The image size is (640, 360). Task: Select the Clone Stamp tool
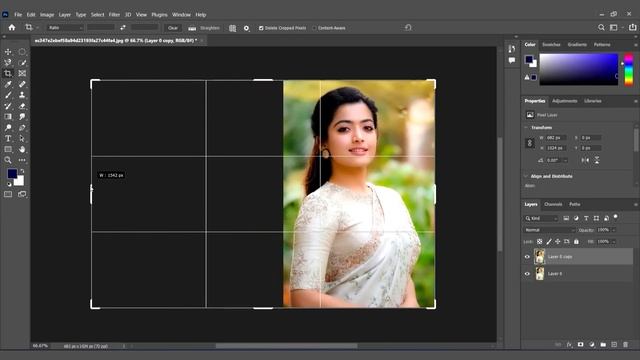point(22,95)
